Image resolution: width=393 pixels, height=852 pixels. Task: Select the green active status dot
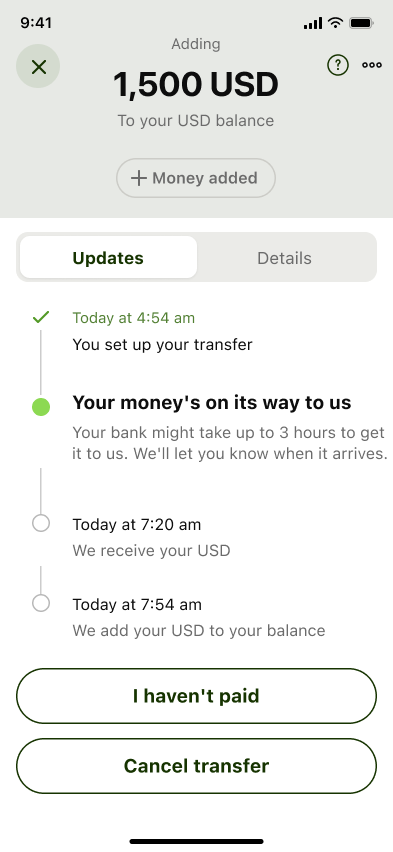pos(41,406)
